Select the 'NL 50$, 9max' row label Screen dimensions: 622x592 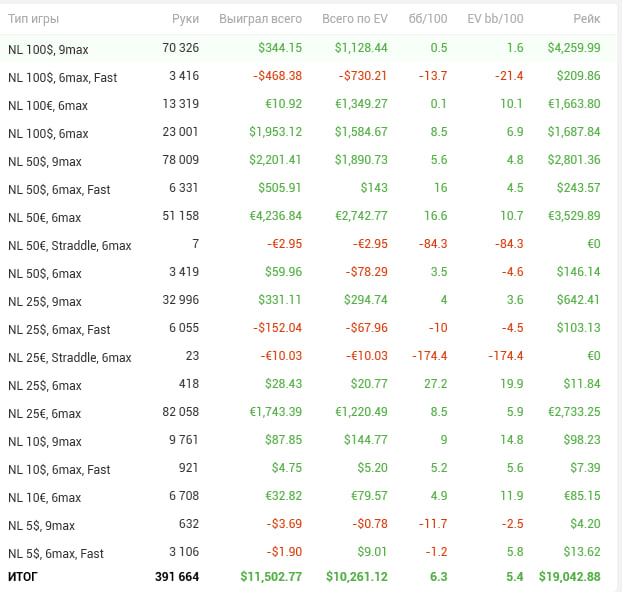click(x=44, y=161)
